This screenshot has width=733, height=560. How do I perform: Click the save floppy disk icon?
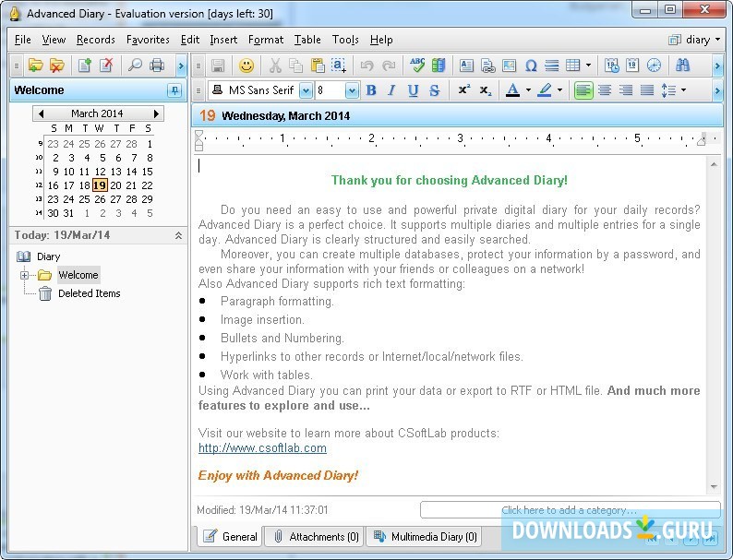click(218, 66)
